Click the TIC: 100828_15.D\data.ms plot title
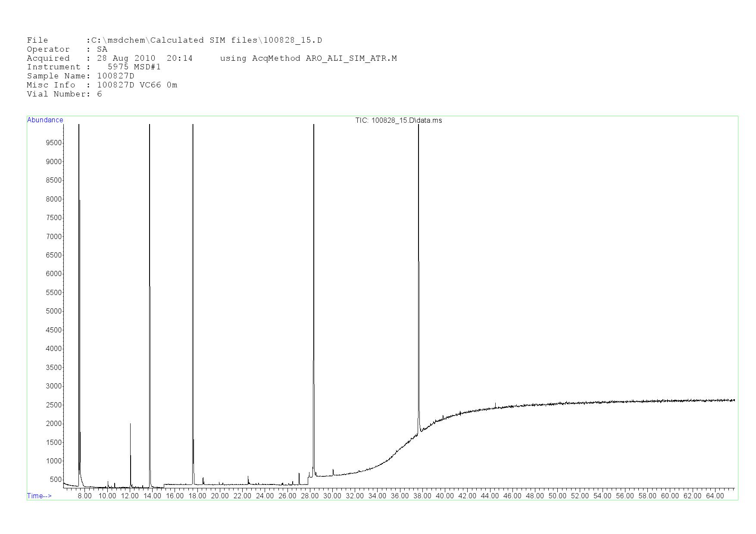756x534 pixels. 398,121
